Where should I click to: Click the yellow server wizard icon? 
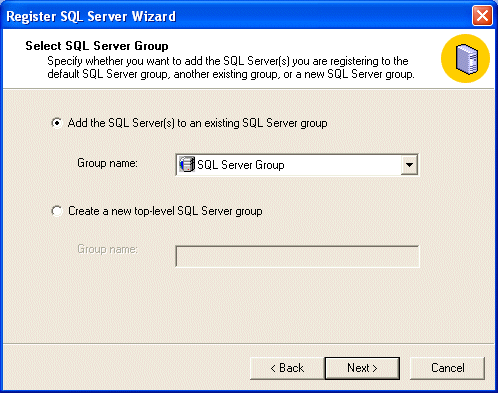[465, 59]
